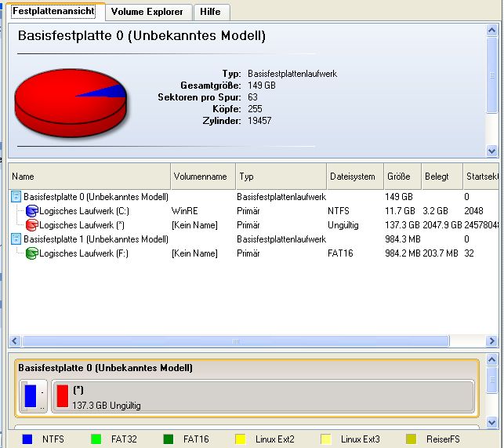Click the green drive icon for Laufwerk (F:)
This screenshot has width=504, height=448.
pos(32,253)
